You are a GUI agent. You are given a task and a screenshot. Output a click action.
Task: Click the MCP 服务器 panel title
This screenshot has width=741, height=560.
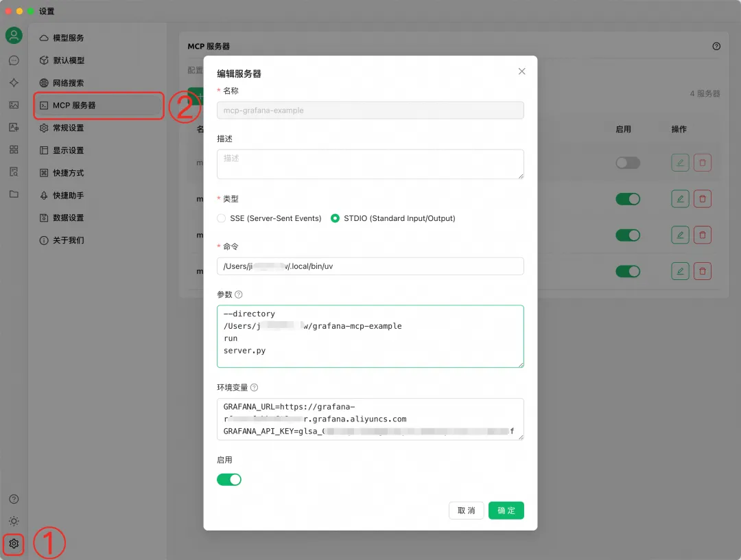point(209,46)
